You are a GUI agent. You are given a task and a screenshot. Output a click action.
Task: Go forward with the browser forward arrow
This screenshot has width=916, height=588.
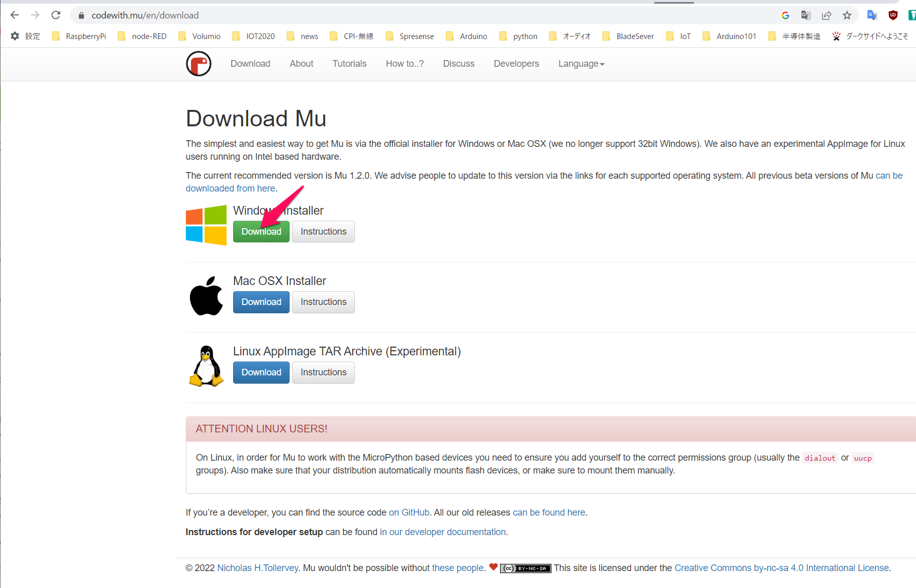click(35, 15)
